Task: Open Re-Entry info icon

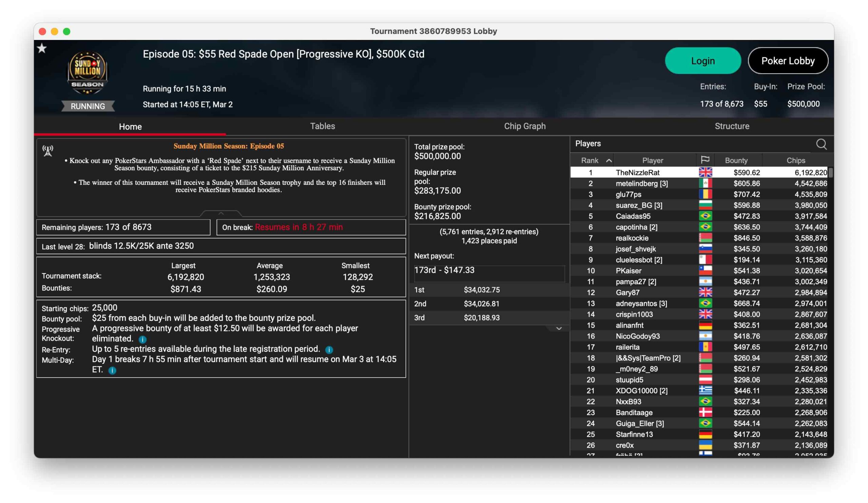Action: point(329,350)
